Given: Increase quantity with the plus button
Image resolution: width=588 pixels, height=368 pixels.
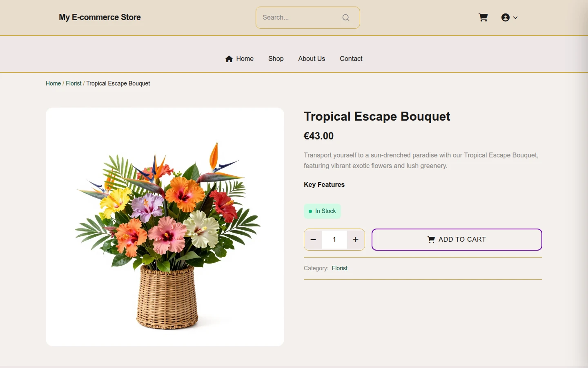Looking at the screenshot, I should point(356,240).
